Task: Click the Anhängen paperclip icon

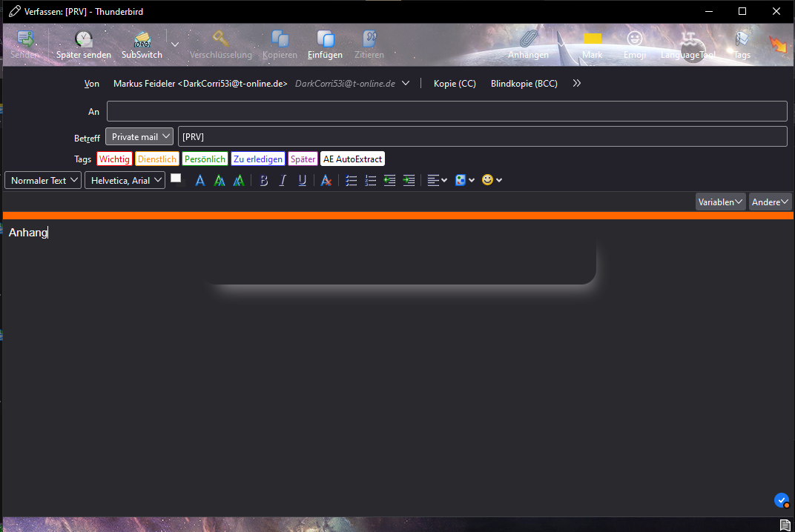Action: click(528, 39)
